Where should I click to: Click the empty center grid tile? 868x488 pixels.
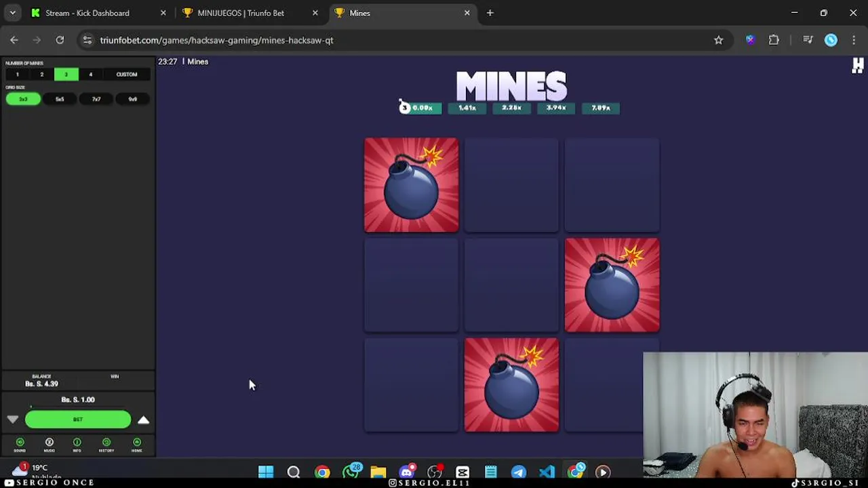pos(512,285)
